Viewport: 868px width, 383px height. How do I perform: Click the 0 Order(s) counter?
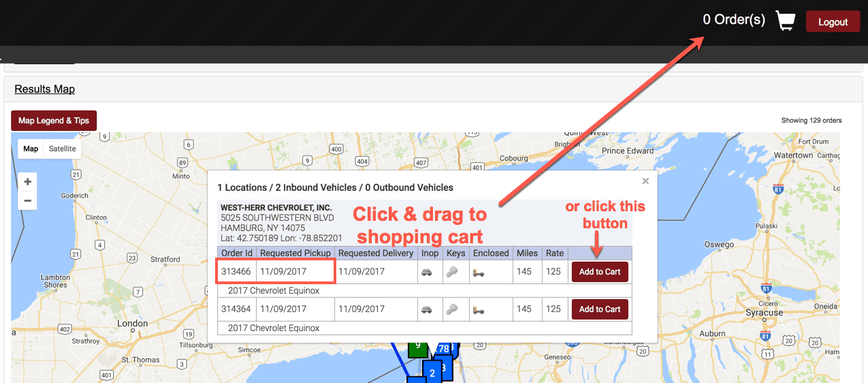(734, 20)
